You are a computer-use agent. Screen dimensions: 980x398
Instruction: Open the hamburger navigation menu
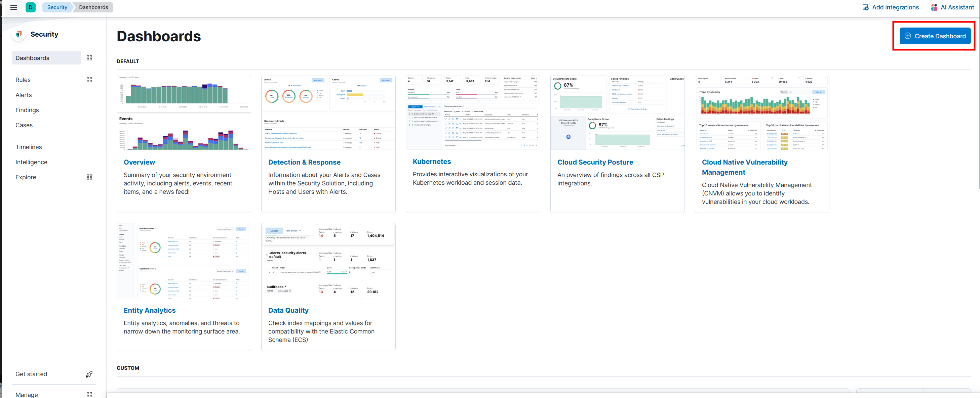pyautogui.click(x=14, y=7)
